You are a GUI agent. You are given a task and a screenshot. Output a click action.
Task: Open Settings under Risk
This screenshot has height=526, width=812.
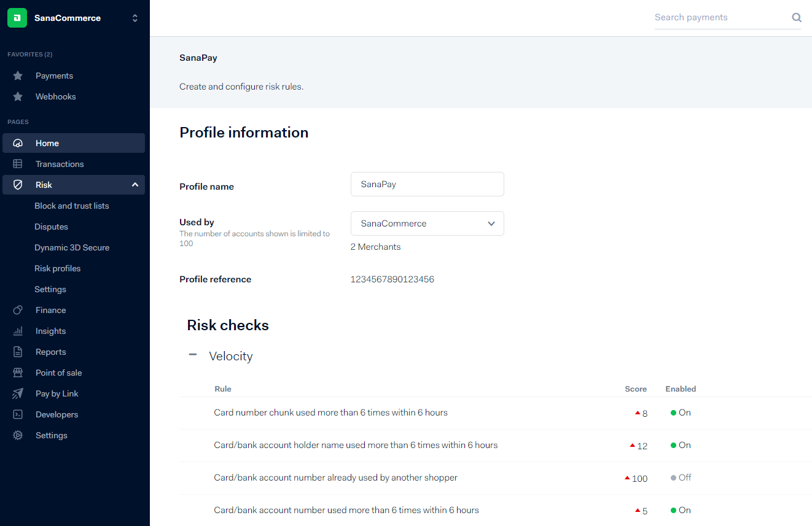(50, 289)
